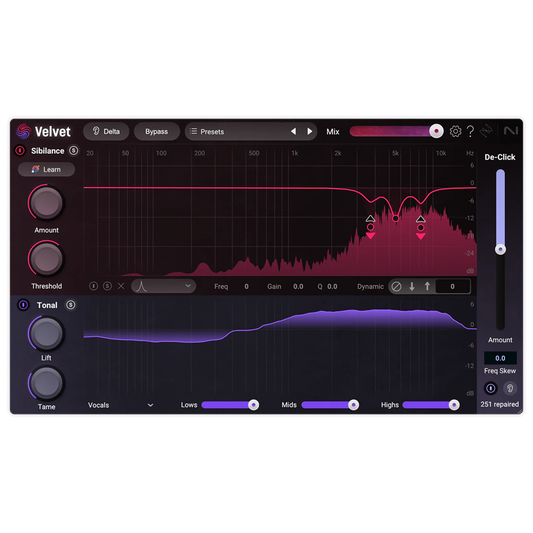Solo the Tonal module

pyautogui.click(x=70, y=305)
